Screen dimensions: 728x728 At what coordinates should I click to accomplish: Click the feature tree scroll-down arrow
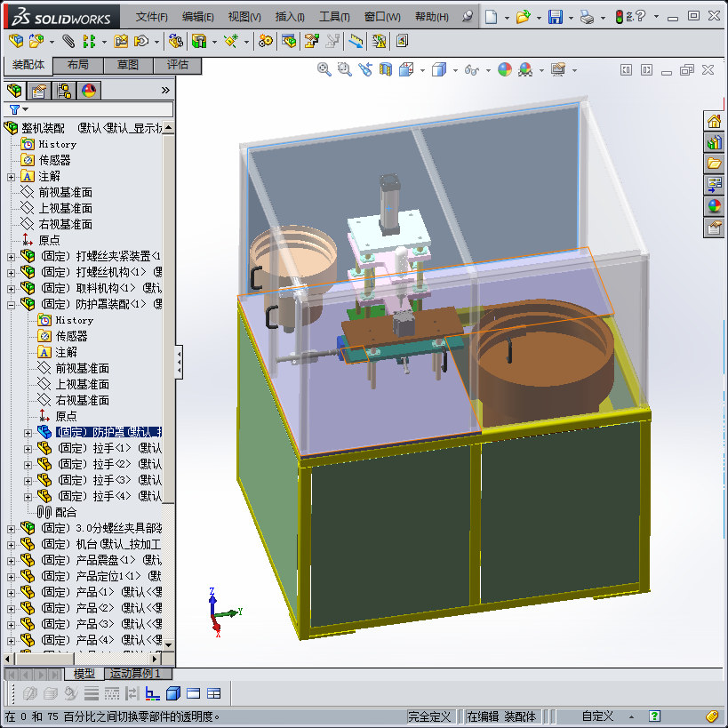pyautogui.click(x=168, y=645)
